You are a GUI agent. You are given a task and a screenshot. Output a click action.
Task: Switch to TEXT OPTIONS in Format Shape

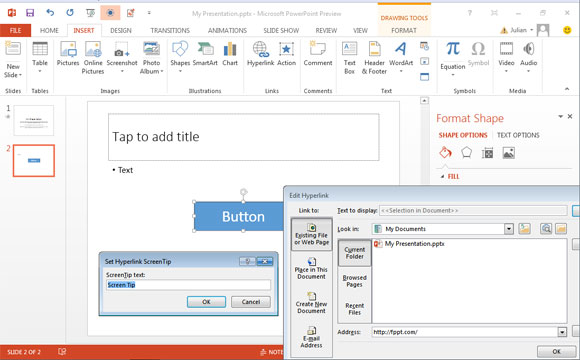(518, 135)
